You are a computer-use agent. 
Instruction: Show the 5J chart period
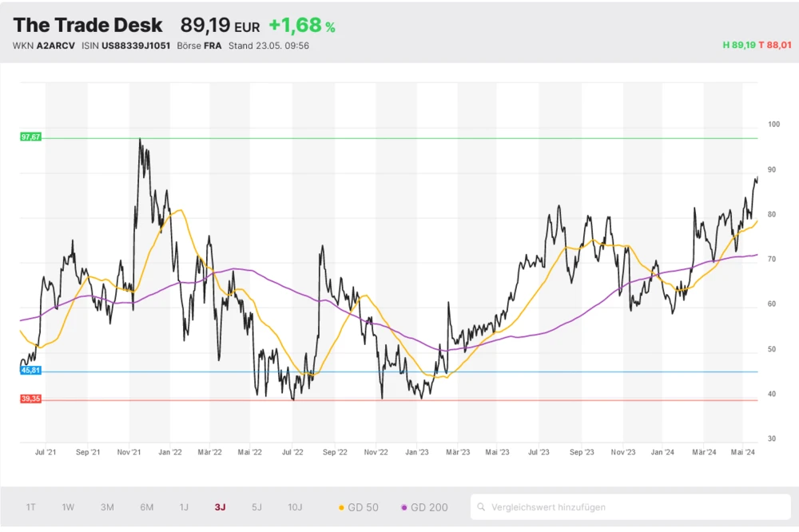pyautogui.click(x=256, y=507)
